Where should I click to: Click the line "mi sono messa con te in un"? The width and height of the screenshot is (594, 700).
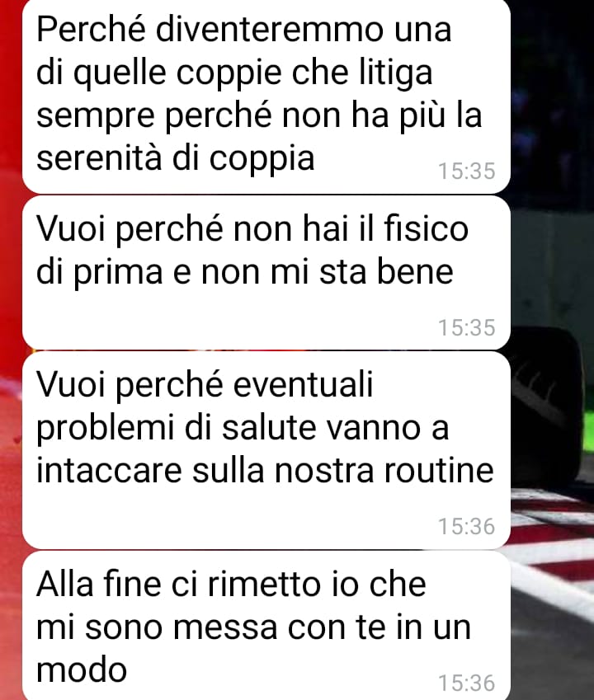tap(253, 627)
